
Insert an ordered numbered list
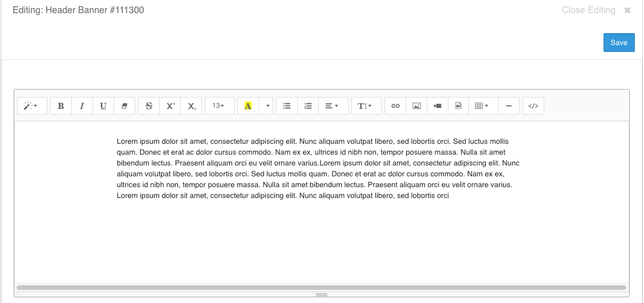(x=308, y=106)
